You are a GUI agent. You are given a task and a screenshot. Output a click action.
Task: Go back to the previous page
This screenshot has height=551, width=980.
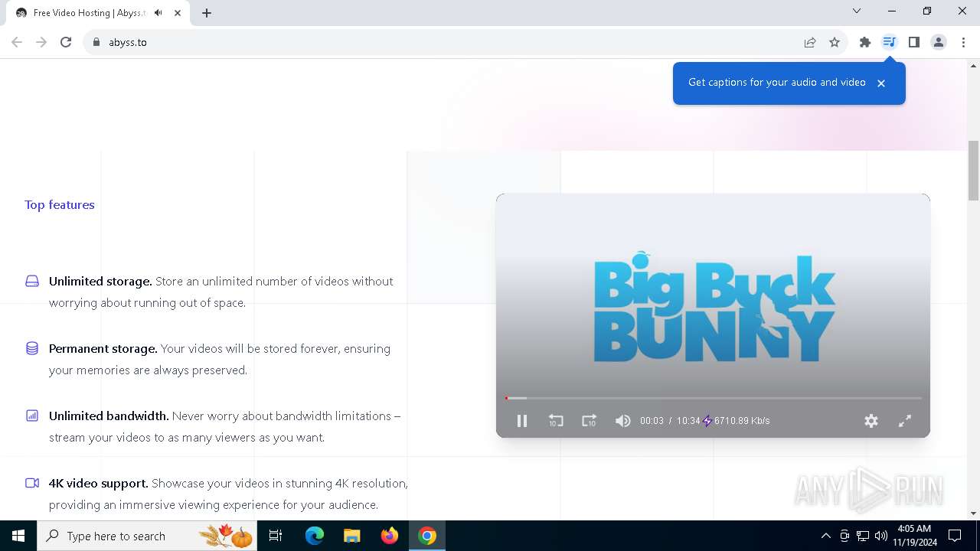[x=17, y=42]
